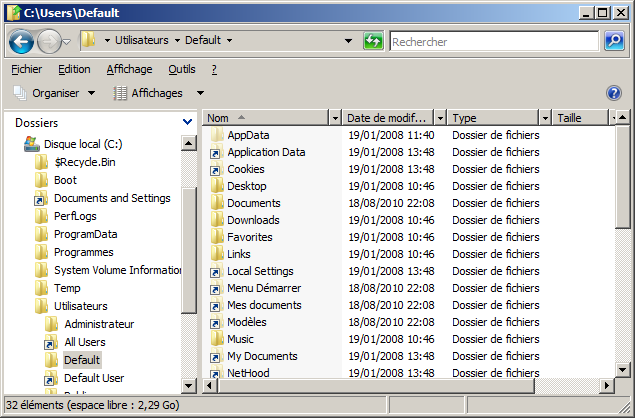
Task: Click the horizontal scrollbar right arrow in file list
Action: tap(604, 385)
